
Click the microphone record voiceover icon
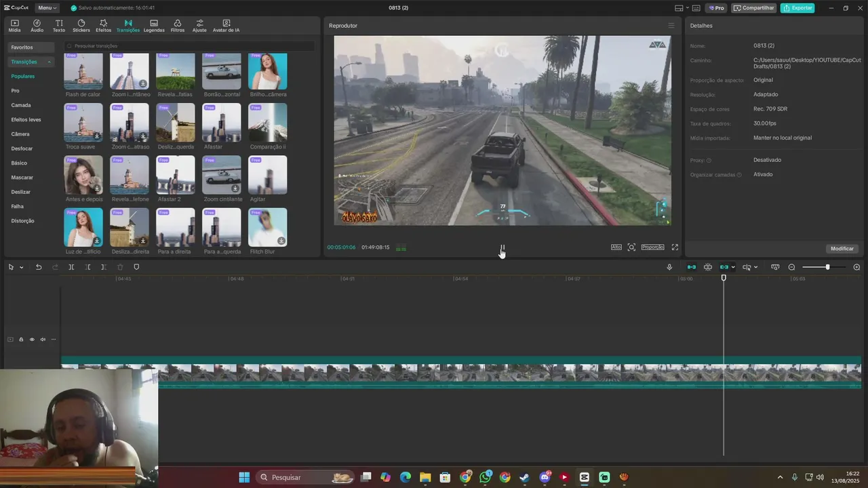[x=669, y=267]
